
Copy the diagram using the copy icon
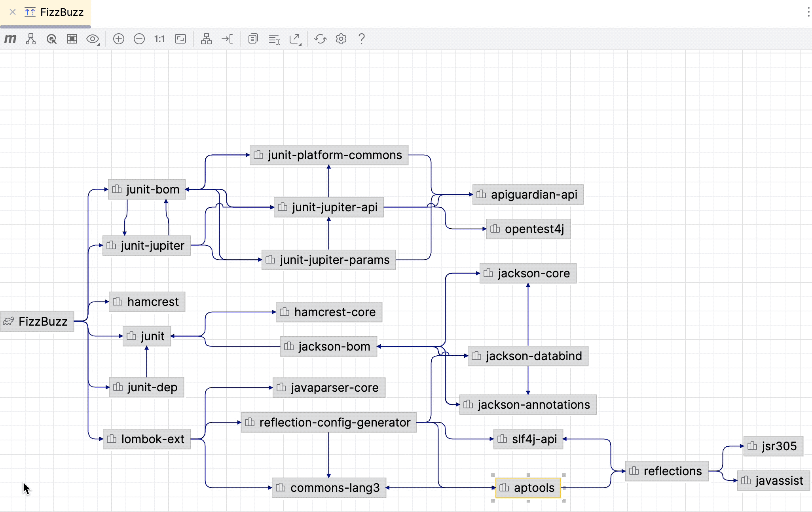pyautogui.click(x=252, y=39)
